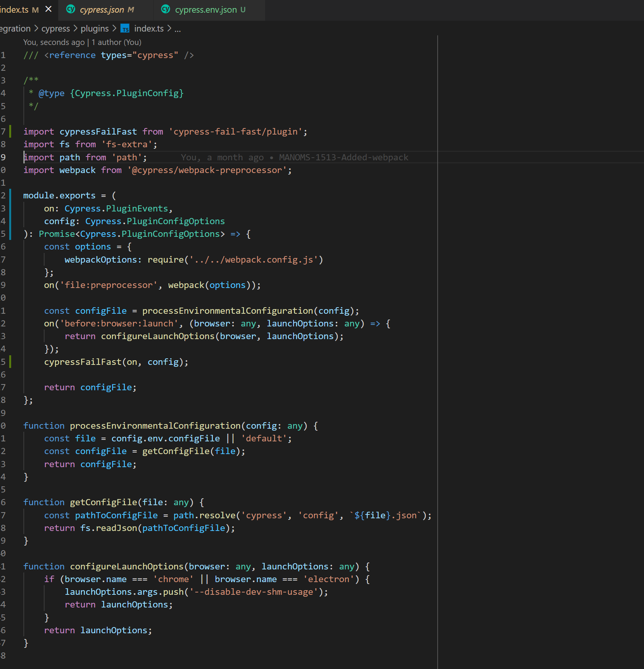Click the 'getConfigFile' function declaration name
Screen dimensions: 644x669
103,503
